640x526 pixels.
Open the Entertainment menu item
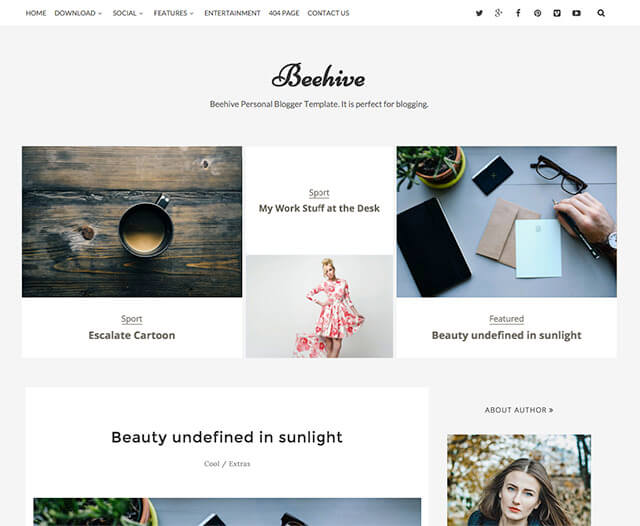tap(232, 13)
